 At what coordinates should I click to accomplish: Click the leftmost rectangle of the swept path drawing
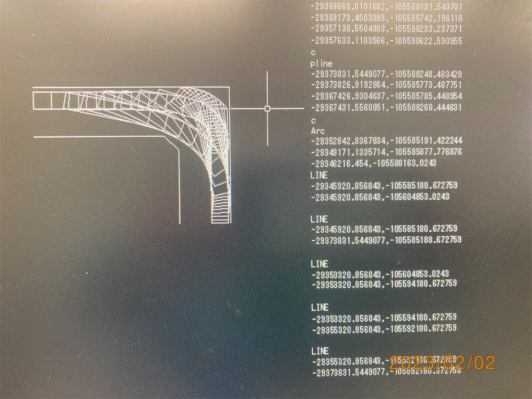(x=42, y=101)
